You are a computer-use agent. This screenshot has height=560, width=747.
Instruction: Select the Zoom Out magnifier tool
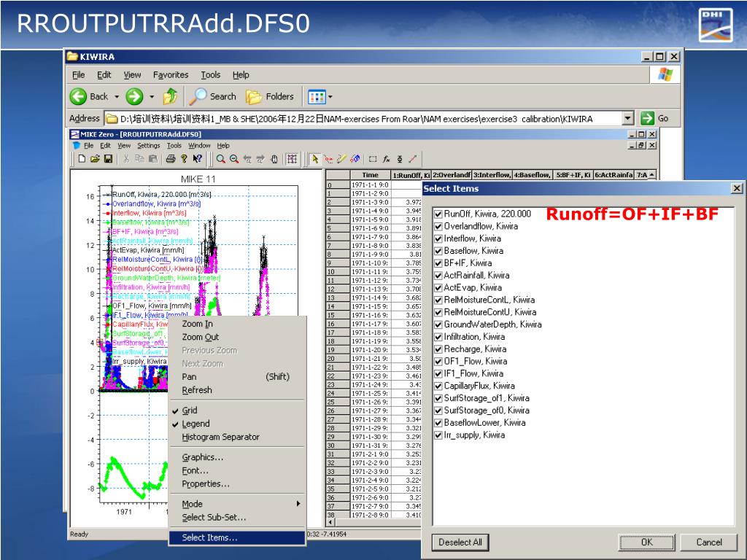(x=234, y=159)
